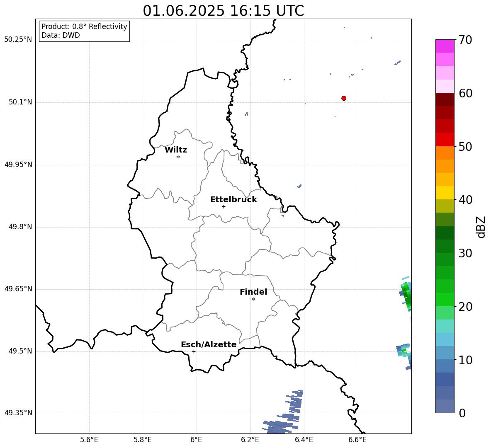Click the 6.6°E longitude label

tap(357, 440)
